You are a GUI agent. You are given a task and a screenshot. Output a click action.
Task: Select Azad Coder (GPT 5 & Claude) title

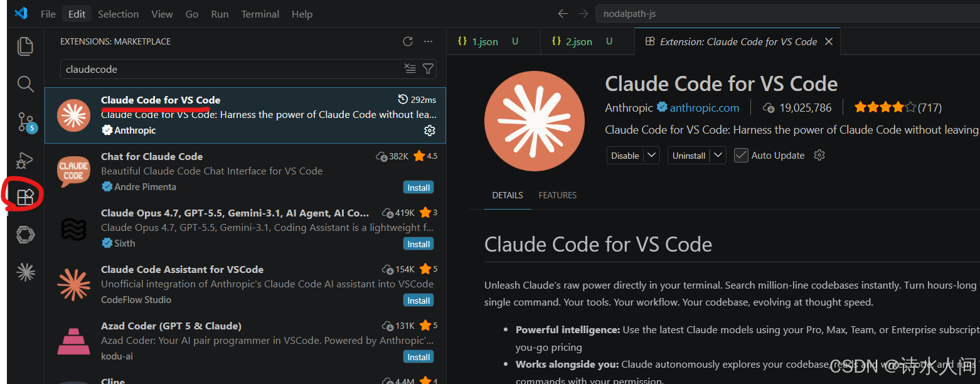171,326
